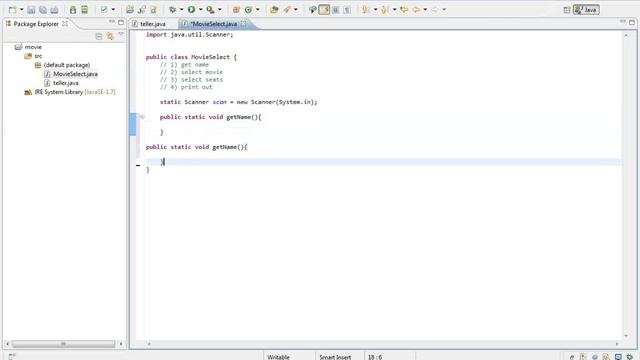
Task: Minimize the Package Explorer view
Action: [x=112, y=22]
